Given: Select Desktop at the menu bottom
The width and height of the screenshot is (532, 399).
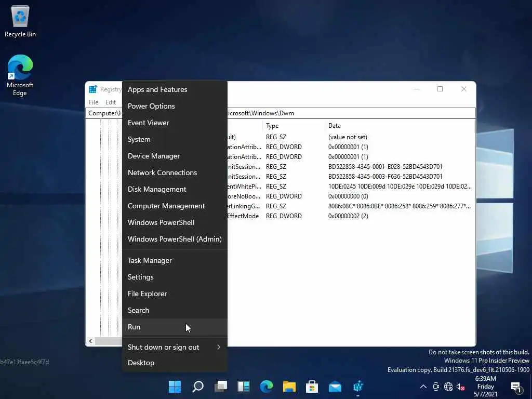Looking at the screenshot, I should 175,363.
